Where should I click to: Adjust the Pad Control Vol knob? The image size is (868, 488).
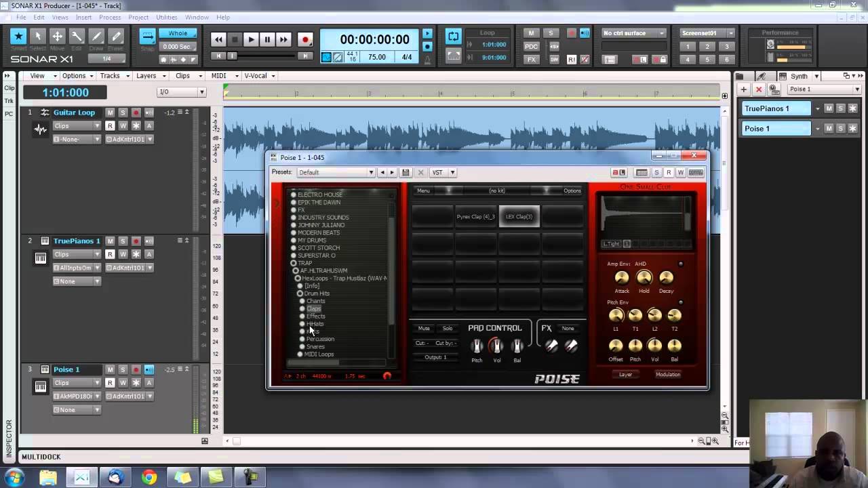[x=497, y=346]
